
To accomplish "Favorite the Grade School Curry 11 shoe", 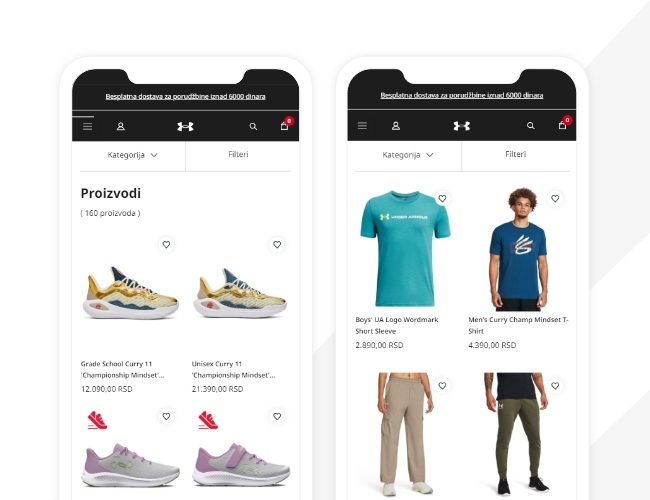I will coord(166,245).
